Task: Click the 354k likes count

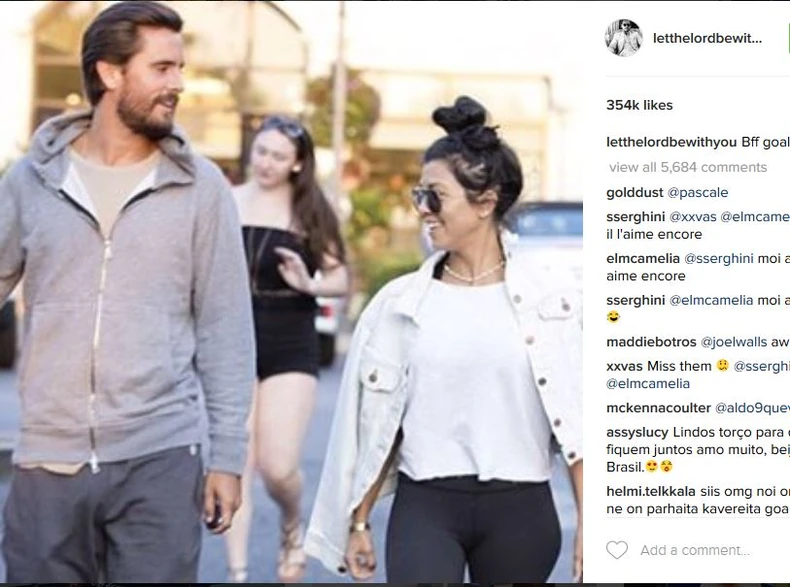Action: [639, 105]
